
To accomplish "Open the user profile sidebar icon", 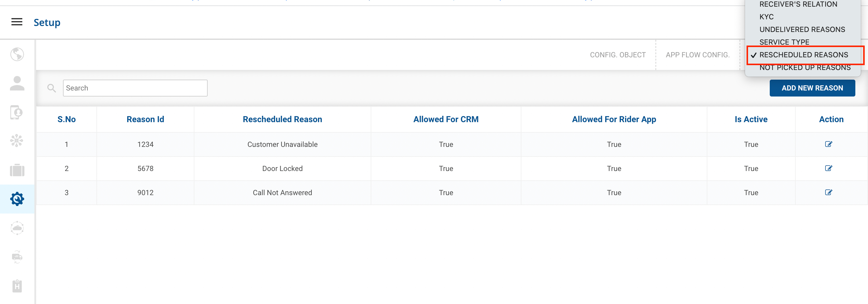I will pyautogui.click(x=17, y=83).
